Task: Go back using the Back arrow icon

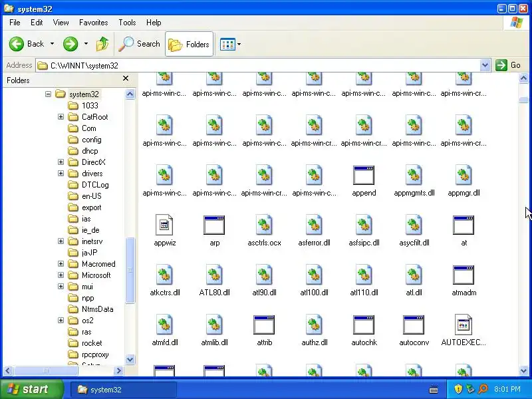Action: [x=16, y=44]
